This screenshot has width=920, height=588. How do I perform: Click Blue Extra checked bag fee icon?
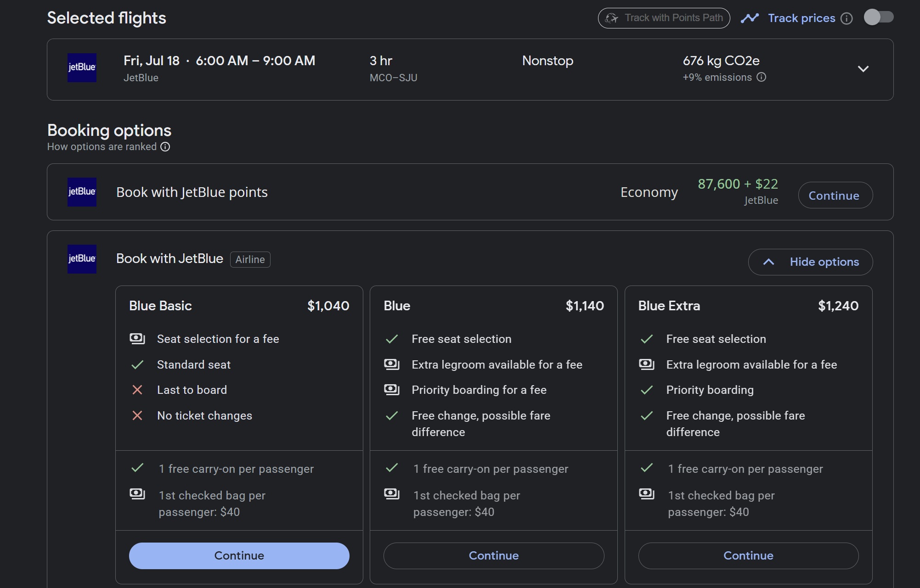pyautogui.click(x=647, y=494)
